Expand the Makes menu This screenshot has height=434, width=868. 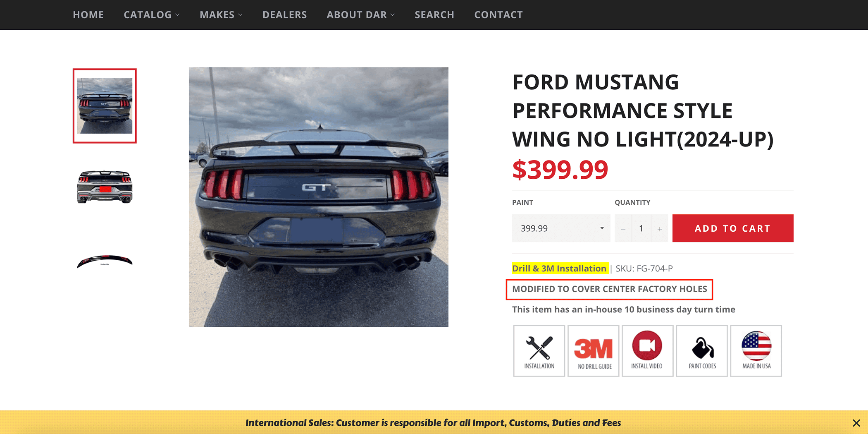coord(221,15)
